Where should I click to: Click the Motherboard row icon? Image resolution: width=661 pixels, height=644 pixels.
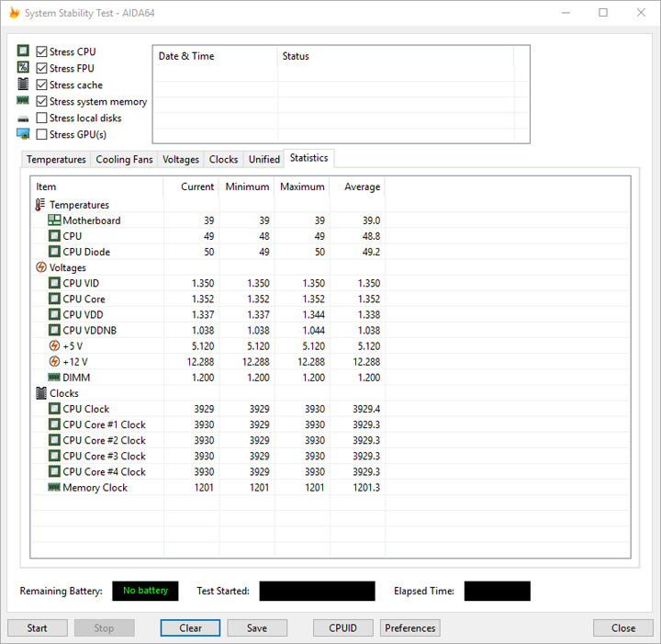point(54,220)
